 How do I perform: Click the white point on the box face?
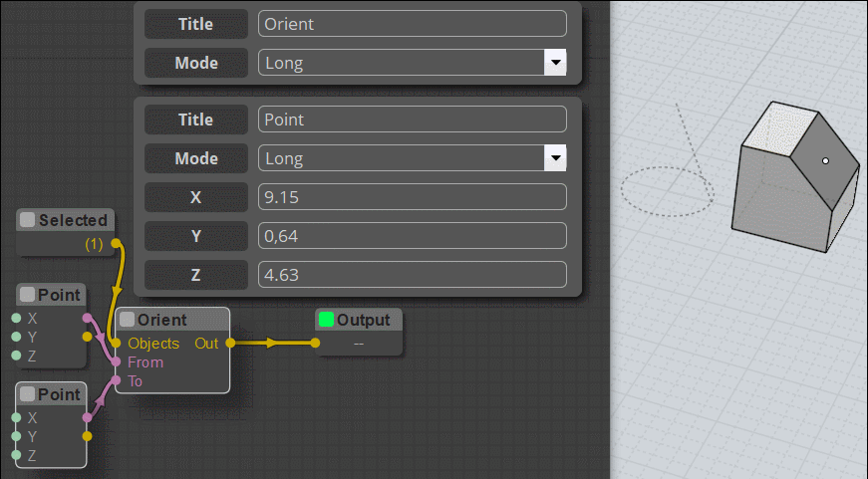[x=825, y=161]
